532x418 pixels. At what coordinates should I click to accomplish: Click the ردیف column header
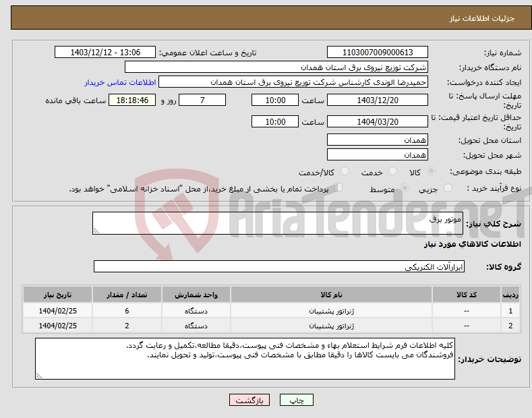tap(510, 295)
